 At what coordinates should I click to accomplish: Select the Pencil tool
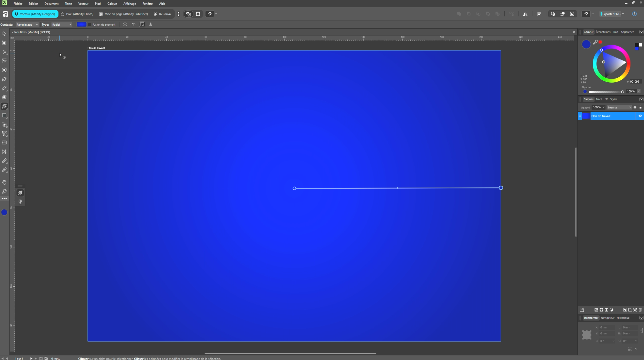point(4,88)
